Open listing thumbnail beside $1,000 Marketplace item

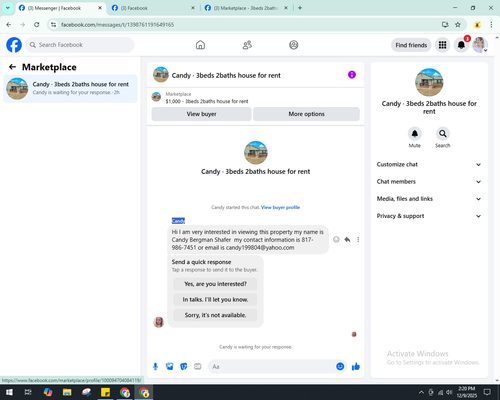156,97
